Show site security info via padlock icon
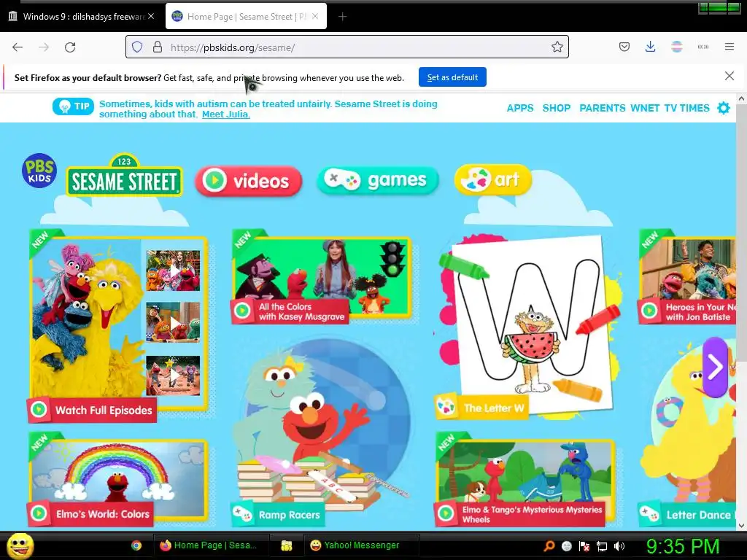The width and height of the screenshot is (747, 560). (x=158, y=47)
